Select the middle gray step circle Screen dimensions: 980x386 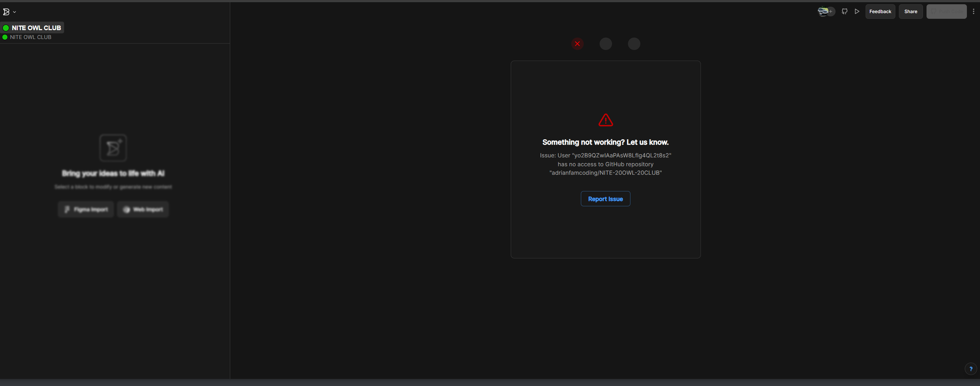coord(606,44)
